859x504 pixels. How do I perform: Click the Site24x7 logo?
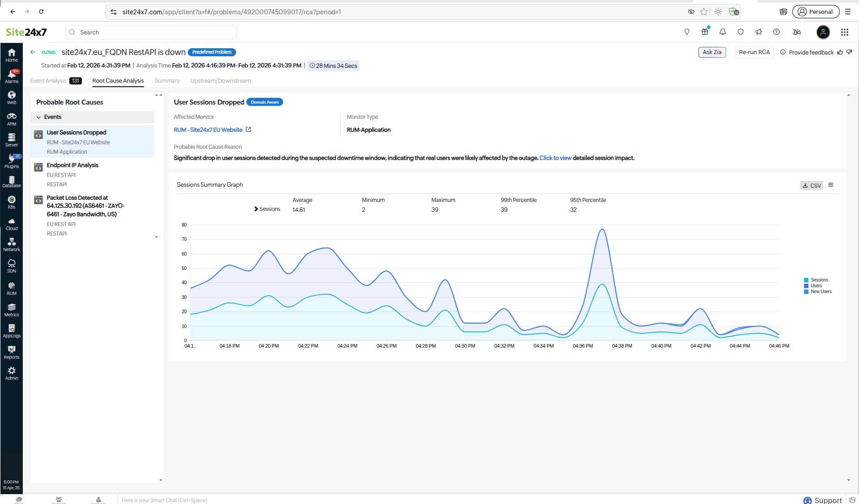point(26,32)
